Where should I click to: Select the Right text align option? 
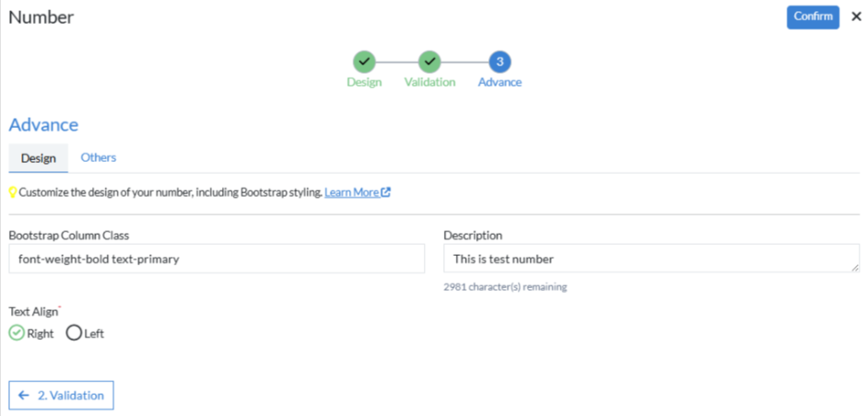[17, 333]
